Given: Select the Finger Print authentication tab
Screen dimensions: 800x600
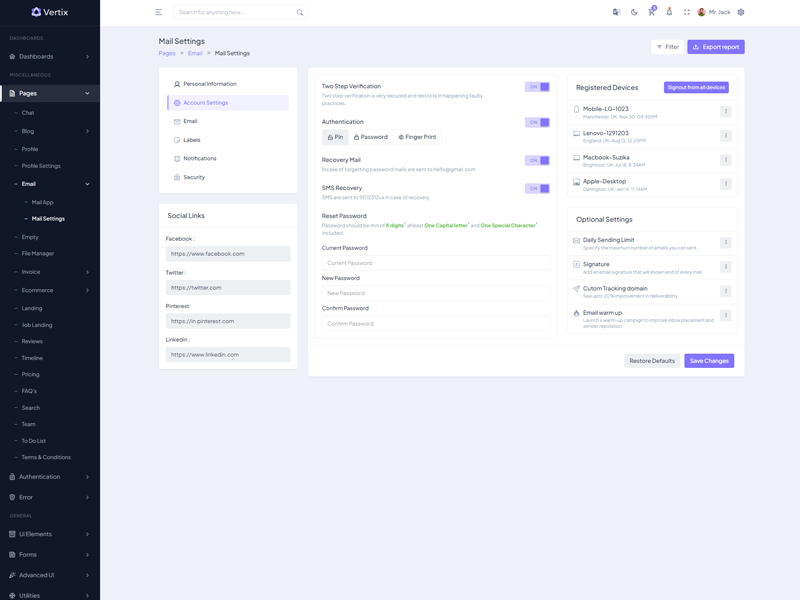Looking at the screenshot, I should 418,137.
